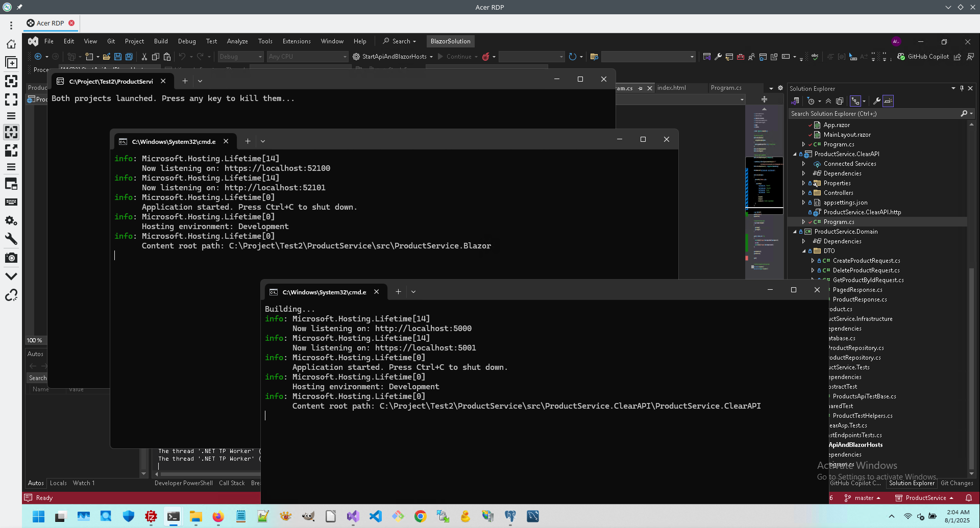Open the Locals tab
This screenshot has width=980, height=528.
[x=58, y=483]
